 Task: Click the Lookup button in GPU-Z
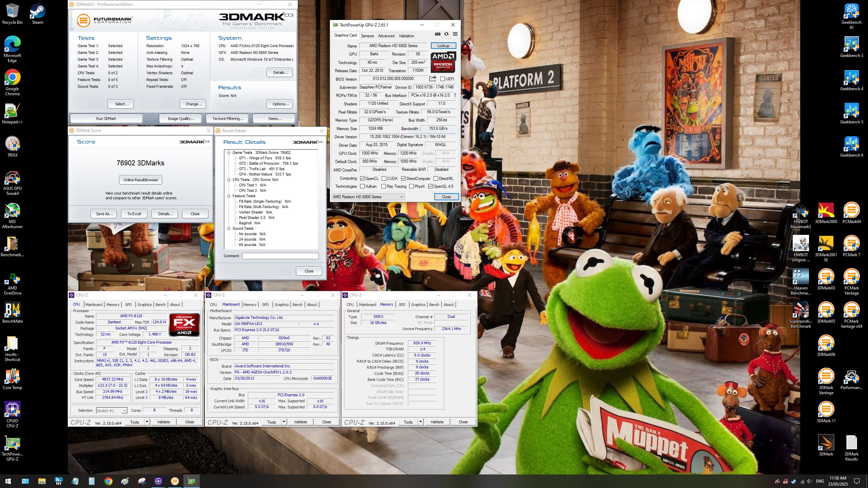point(443,46)
